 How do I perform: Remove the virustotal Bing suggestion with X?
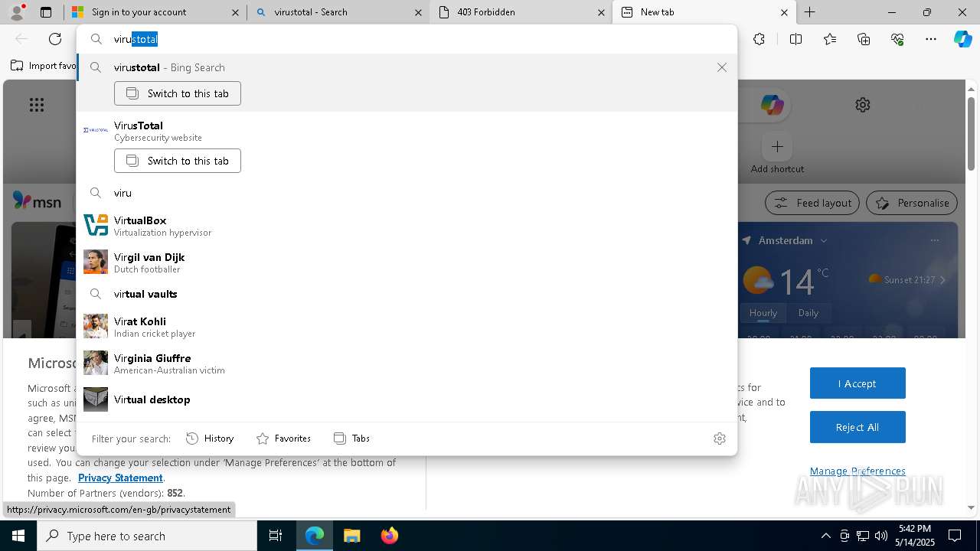(x=722, y=67)
